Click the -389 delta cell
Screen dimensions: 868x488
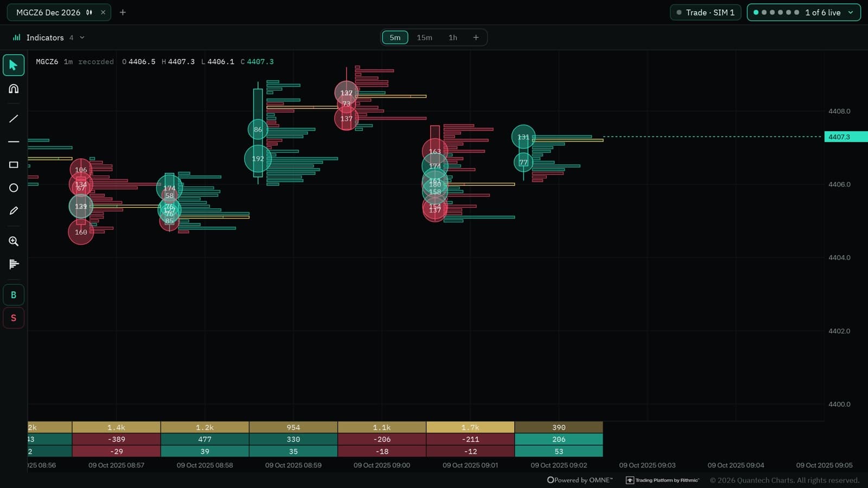click(x=116, y=439)
